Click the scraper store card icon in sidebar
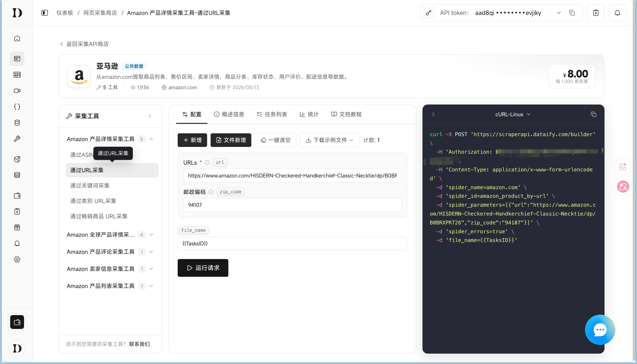Screen dimensions: 637x364 coord(17,59)
